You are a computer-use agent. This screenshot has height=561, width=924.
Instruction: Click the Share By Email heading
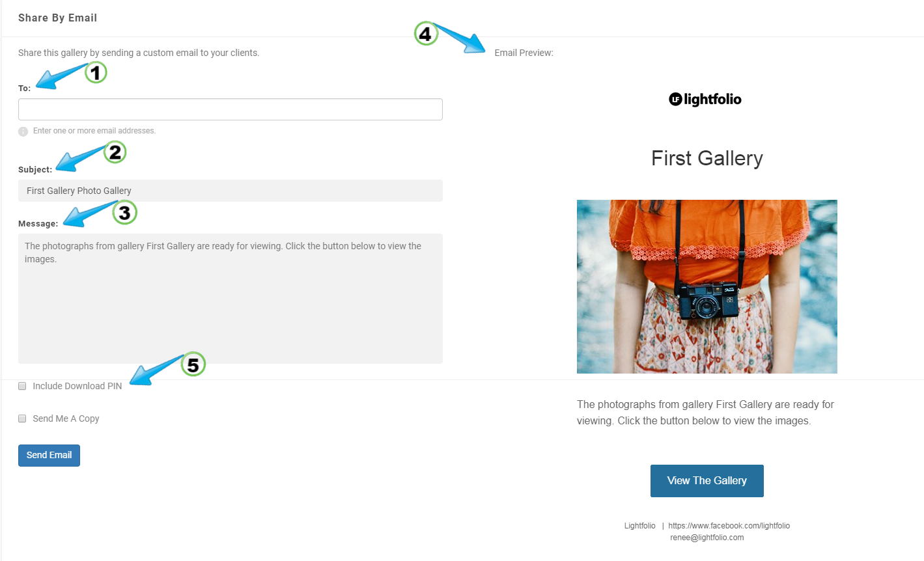(57, 18)
